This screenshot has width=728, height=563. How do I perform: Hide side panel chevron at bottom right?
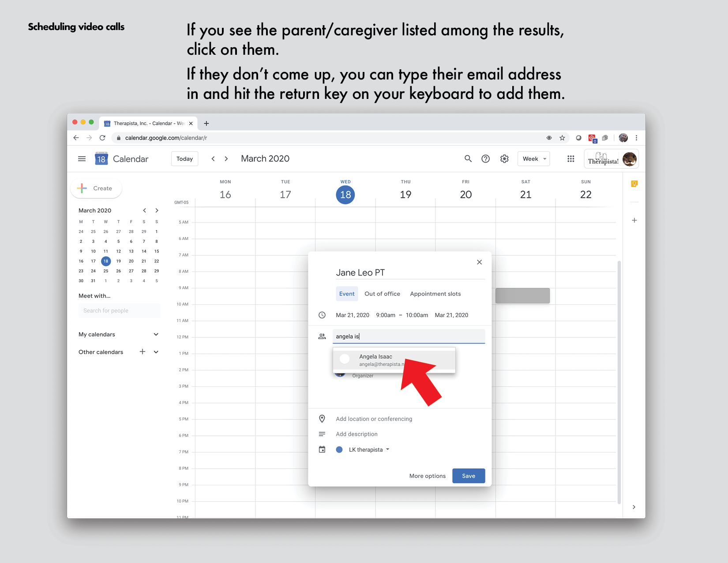[x=634, y=507]
